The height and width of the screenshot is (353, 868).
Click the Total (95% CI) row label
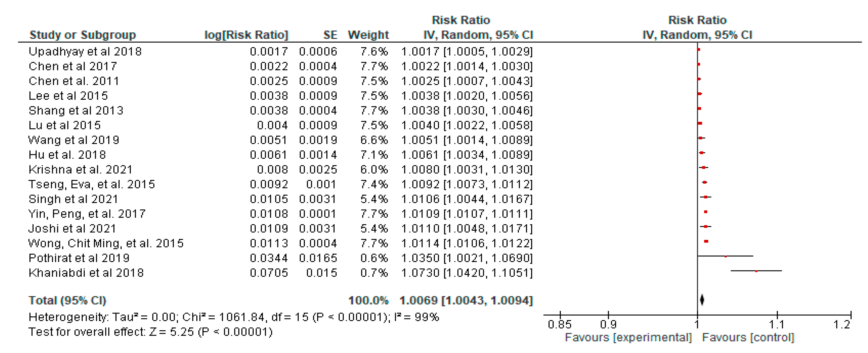click(67, 300)
